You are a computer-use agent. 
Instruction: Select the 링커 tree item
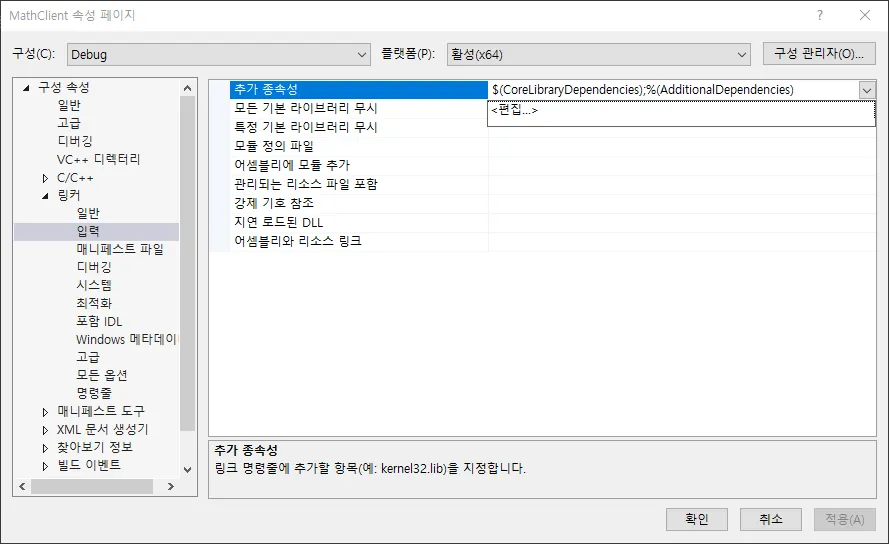tap(69, 195)
